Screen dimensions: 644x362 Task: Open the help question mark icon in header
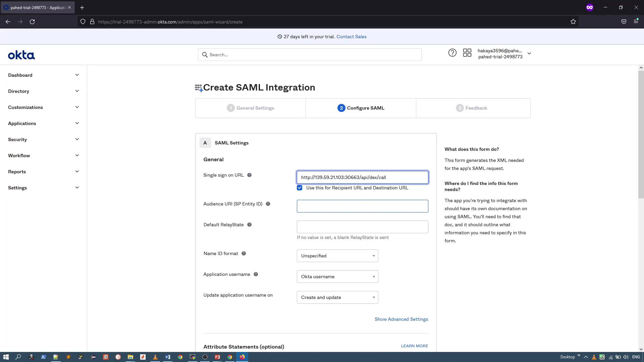452,53
